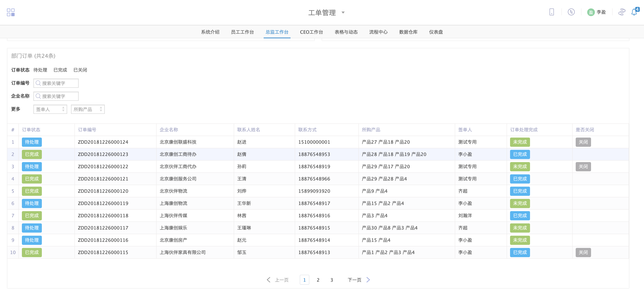
Task: Open the 签单人 dropdown filter
Action: (x=50, y=109)
